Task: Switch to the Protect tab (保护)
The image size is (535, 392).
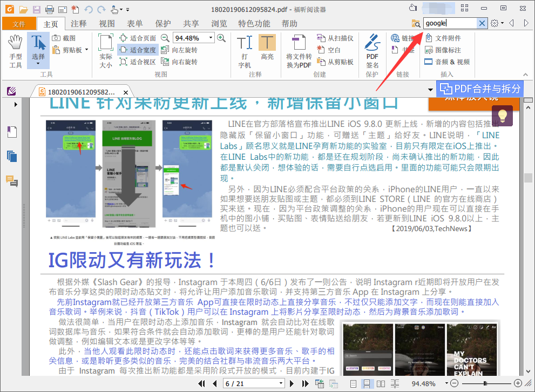Action: [162, 24]
